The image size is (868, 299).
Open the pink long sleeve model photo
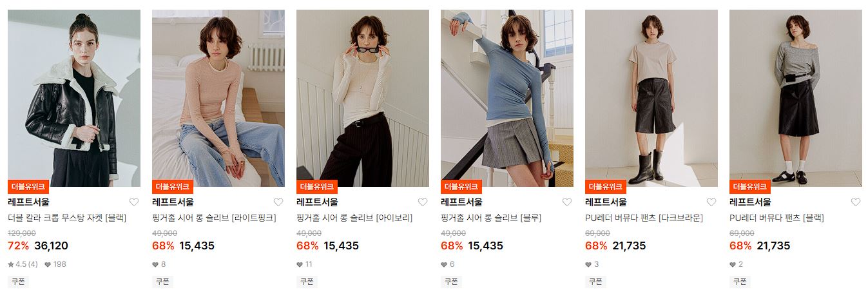pyautogui.click(x=218, y=98)
